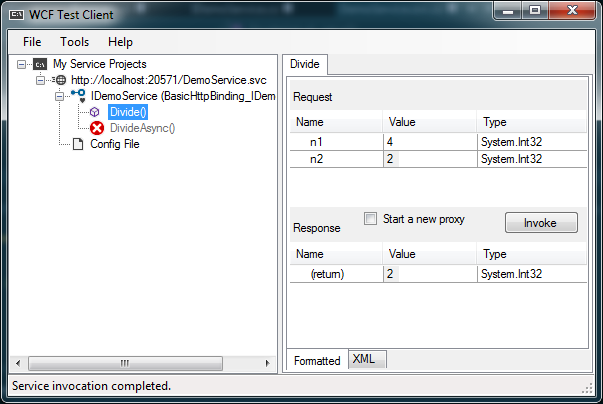The height and width of the screenshot is (404, 603).
Task: Invoke the service operation
Action: (541, 223)
